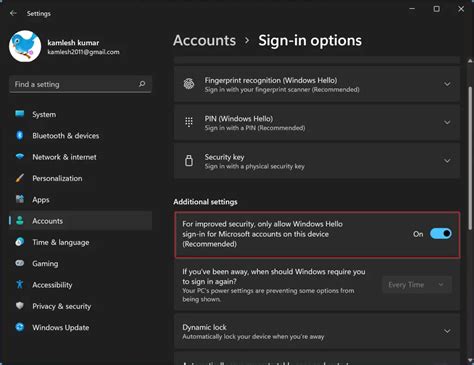Click 'Fingerprint recognition (Windows Hello)' title
The image size is (474, 365).
point(271,80)
